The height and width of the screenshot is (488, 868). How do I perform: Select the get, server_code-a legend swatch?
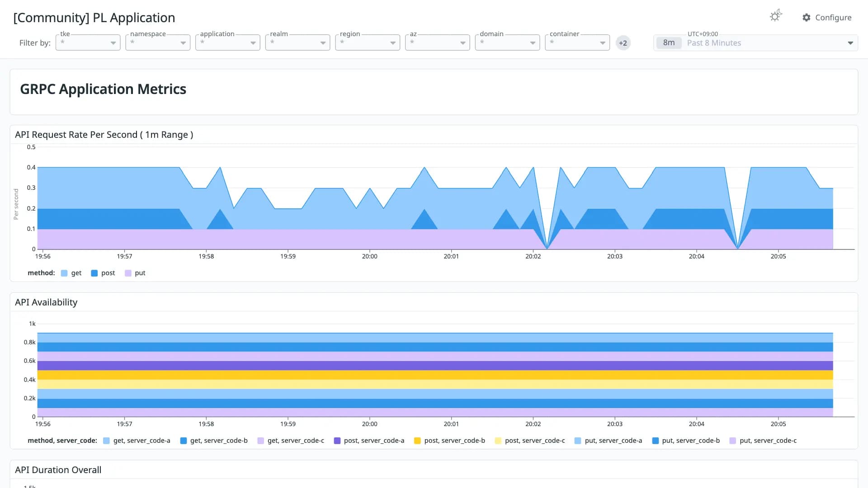click(106, 441)
